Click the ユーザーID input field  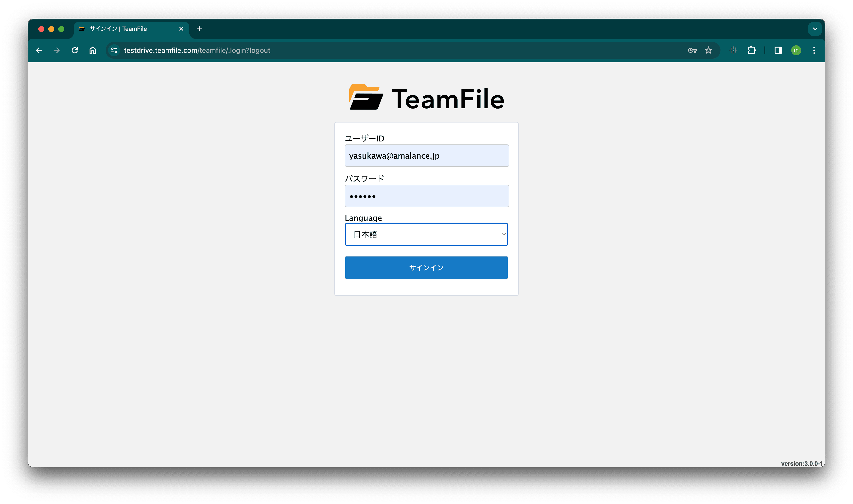[426, 156]
